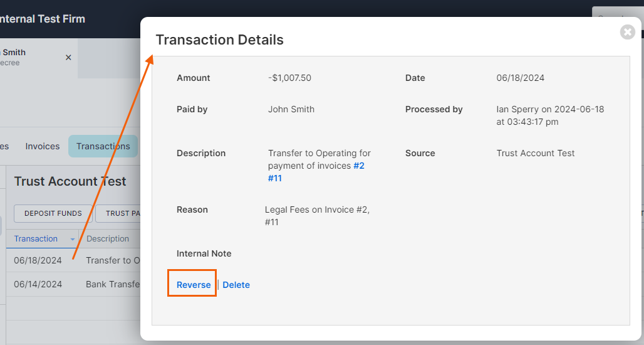The width and height of the screenshot is (644, 345).
Task: Click the Delete transaction link
Action: tap(236, 285)
